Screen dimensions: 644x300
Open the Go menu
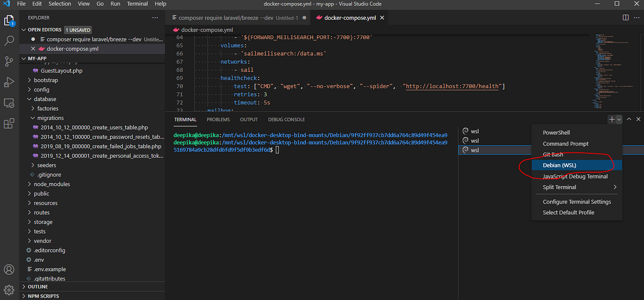pos(100,4)
